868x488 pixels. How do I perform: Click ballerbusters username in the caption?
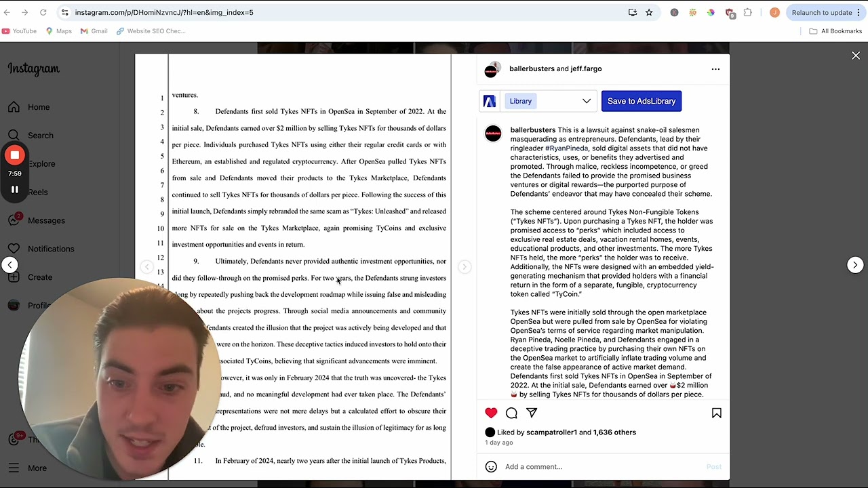click(x=533, y=130)
